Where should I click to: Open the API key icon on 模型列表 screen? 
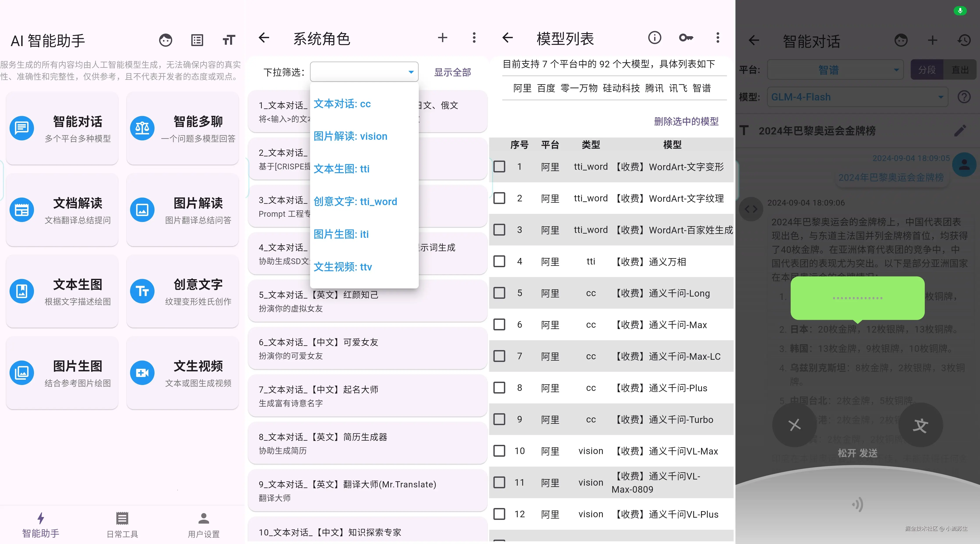pos(686,38)
